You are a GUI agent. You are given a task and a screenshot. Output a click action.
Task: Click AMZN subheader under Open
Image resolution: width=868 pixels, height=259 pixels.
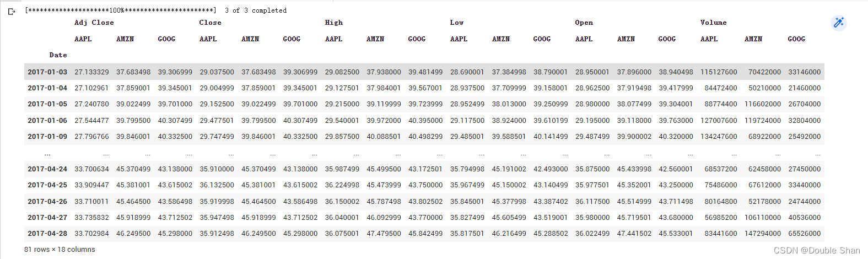tap(626, 39)
